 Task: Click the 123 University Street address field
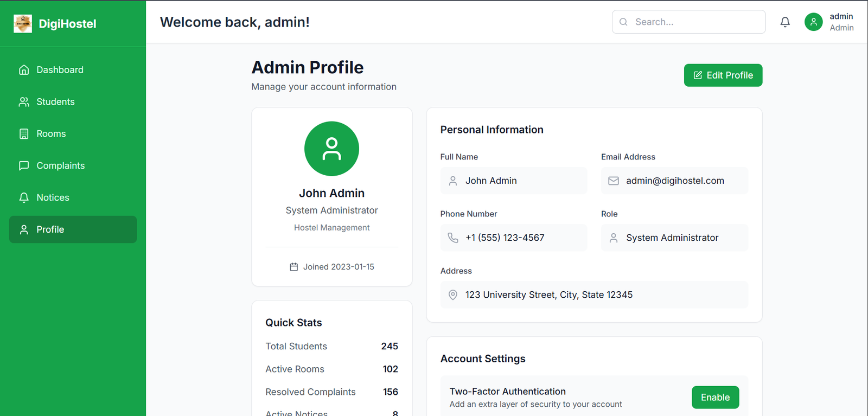pyautogui.click(x=594, y=295)
